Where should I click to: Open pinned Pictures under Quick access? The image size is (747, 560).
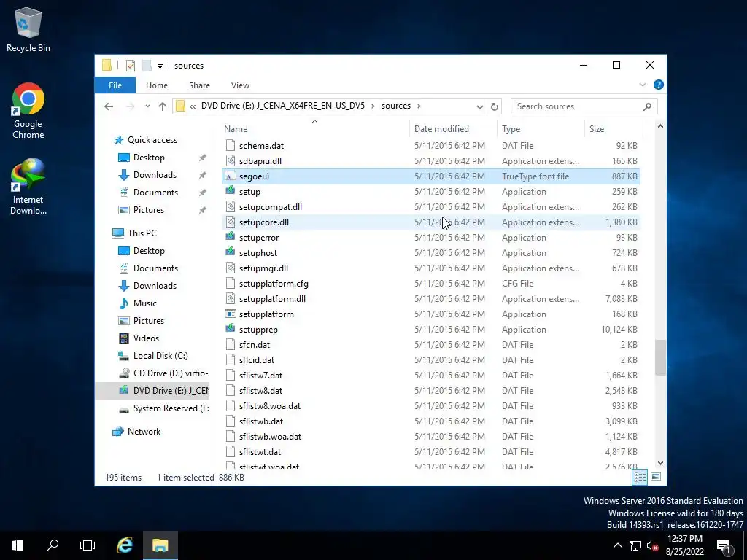(x=148, y=210)
